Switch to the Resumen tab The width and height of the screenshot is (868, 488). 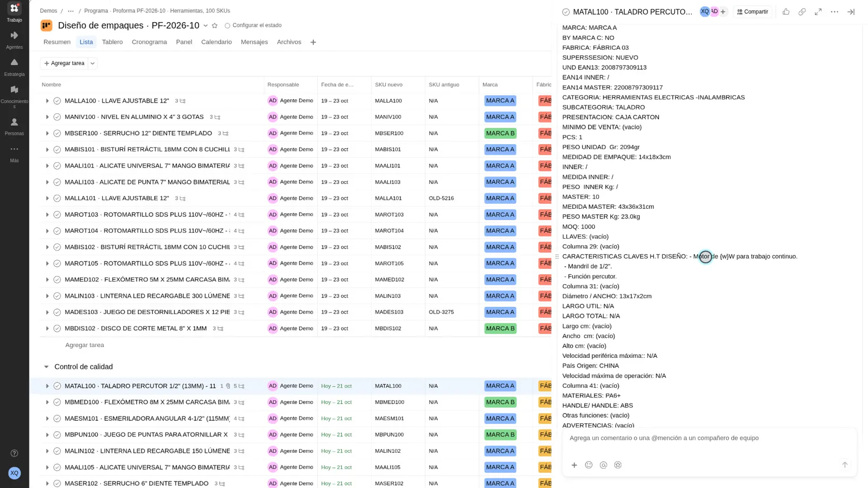[57, 42]
